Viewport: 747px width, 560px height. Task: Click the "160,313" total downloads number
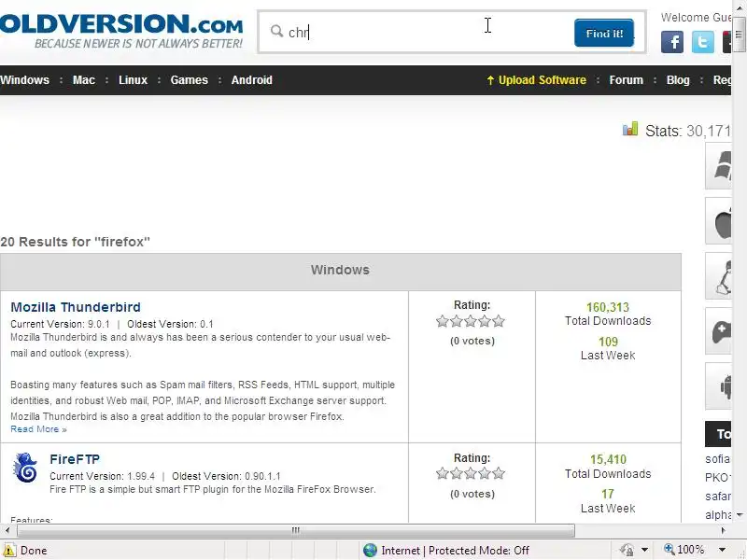point(608,307)
